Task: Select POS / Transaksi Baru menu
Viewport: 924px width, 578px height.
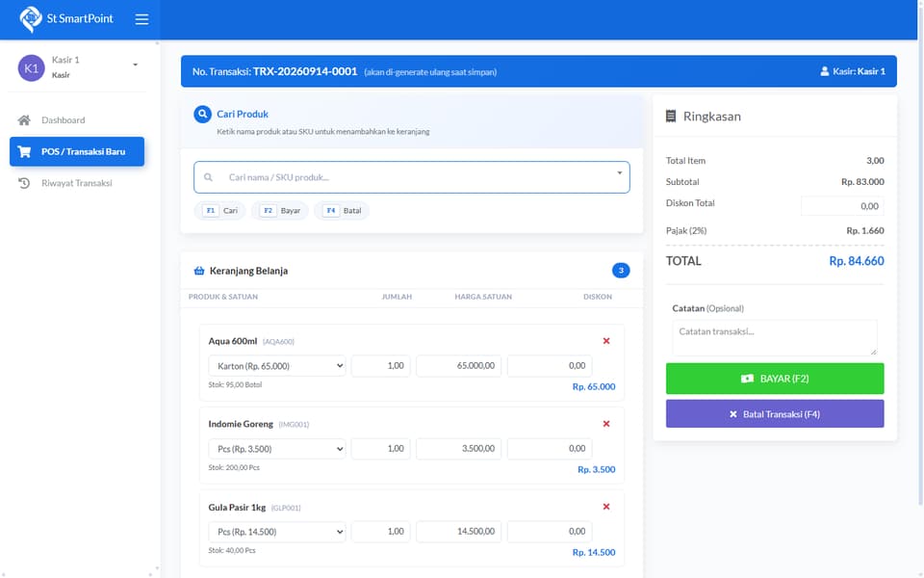Action: 77,151
